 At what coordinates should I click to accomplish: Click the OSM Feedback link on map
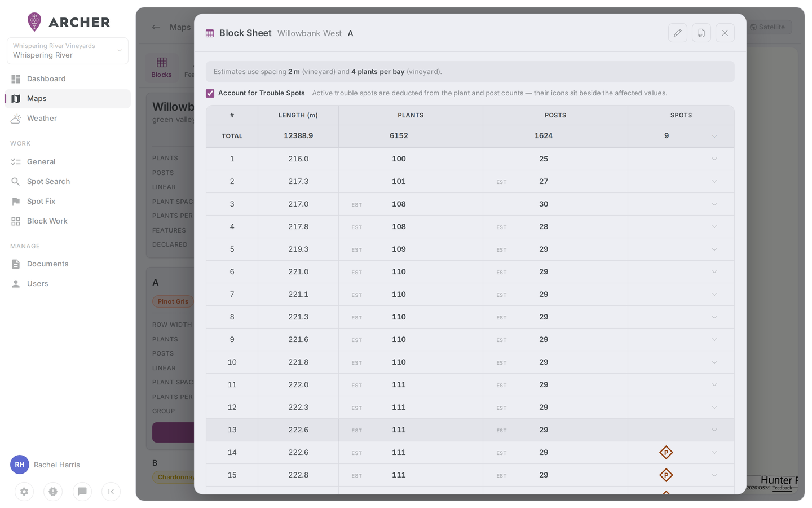click(x=782, y=488)
